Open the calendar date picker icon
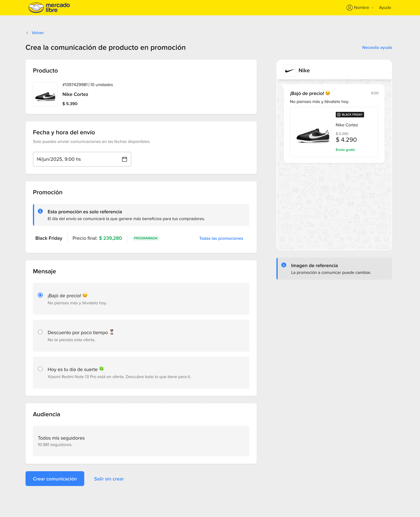This screenshot has width=420, height=517. [x=124, y=159]
